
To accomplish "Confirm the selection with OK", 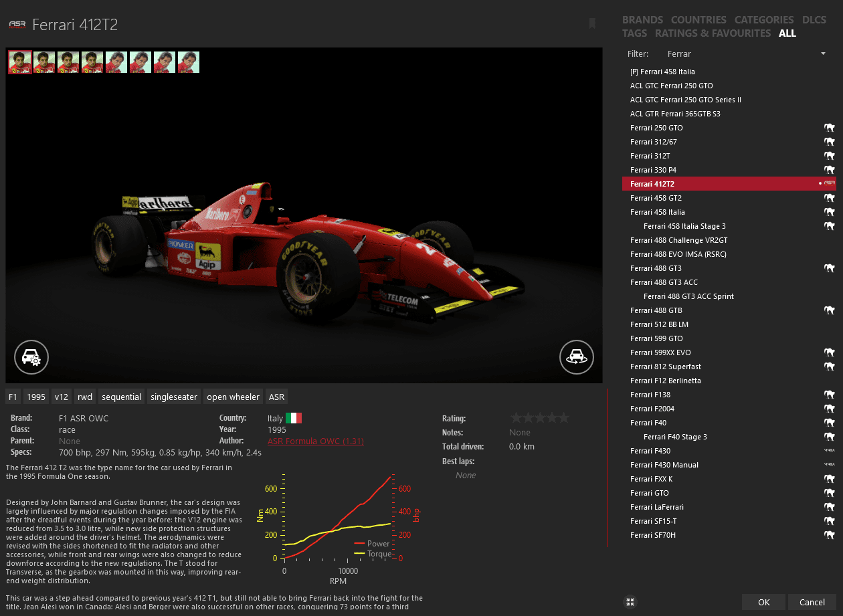I will (x=764, y=602).
